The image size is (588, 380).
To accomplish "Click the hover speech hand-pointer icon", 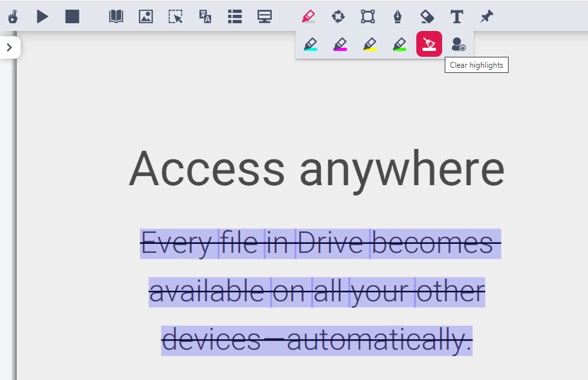I will coord(13,17).
